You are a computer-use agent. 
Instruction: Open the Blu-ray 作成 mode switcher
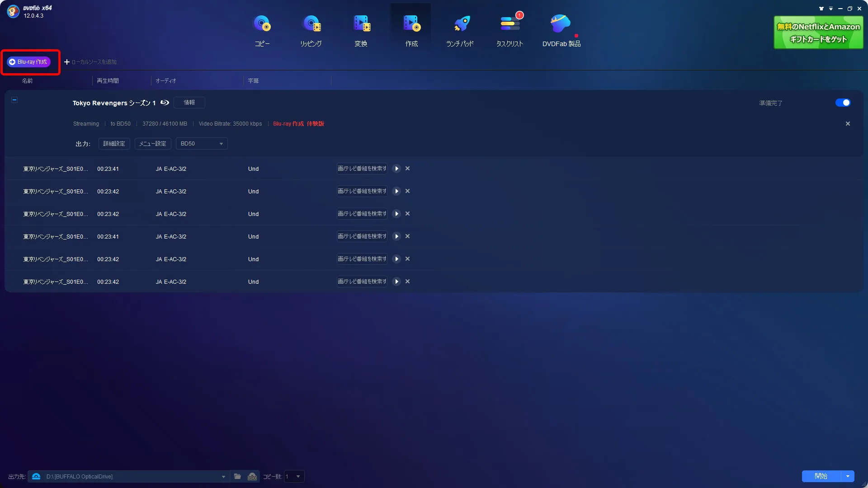28,62
